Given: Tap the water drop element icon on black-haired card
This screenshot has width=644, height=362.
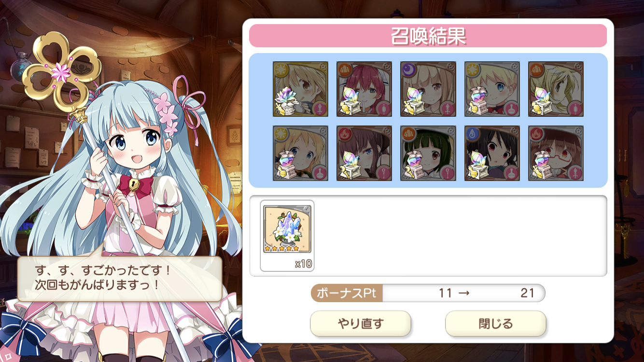Looking at the screenshot, I should pyautogui.click(x=472, y=133).
